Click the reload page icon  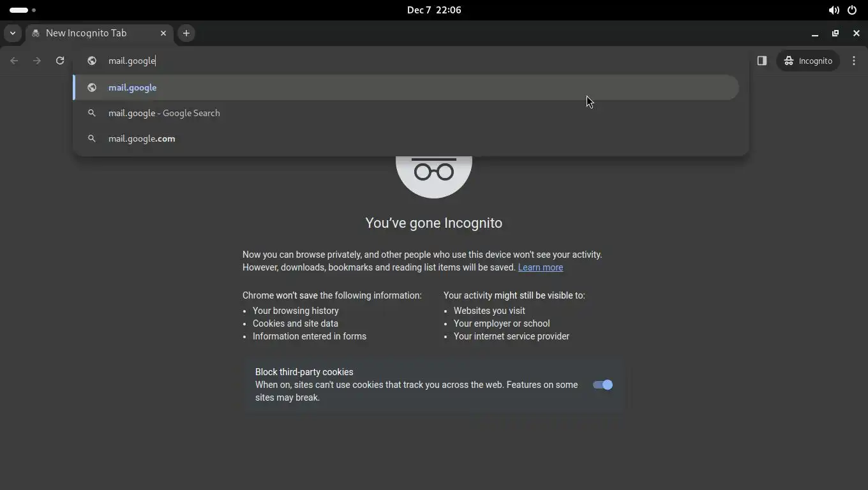(60, 61)
